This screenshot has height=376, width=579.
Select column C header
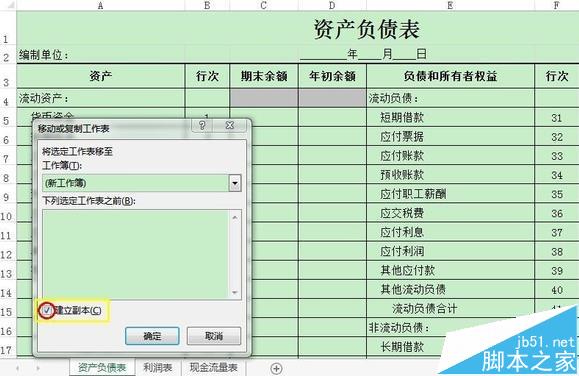tap(264, 5)
